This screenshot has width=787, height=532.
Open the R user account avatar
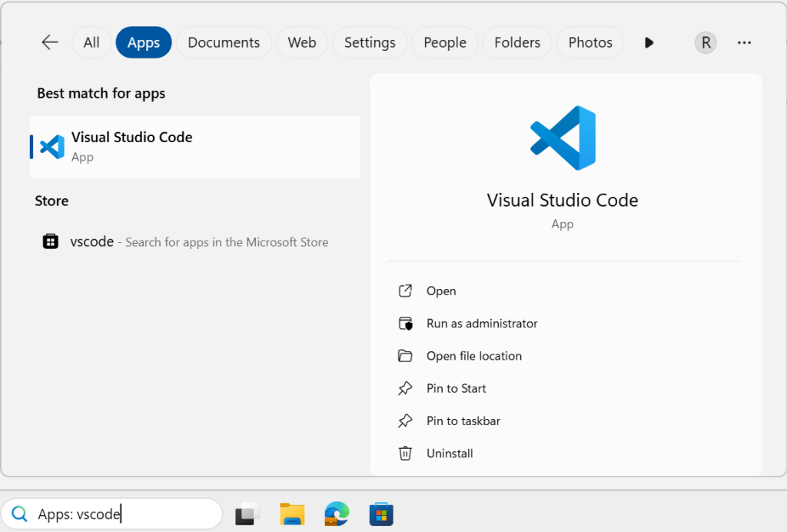click(706, 42)
